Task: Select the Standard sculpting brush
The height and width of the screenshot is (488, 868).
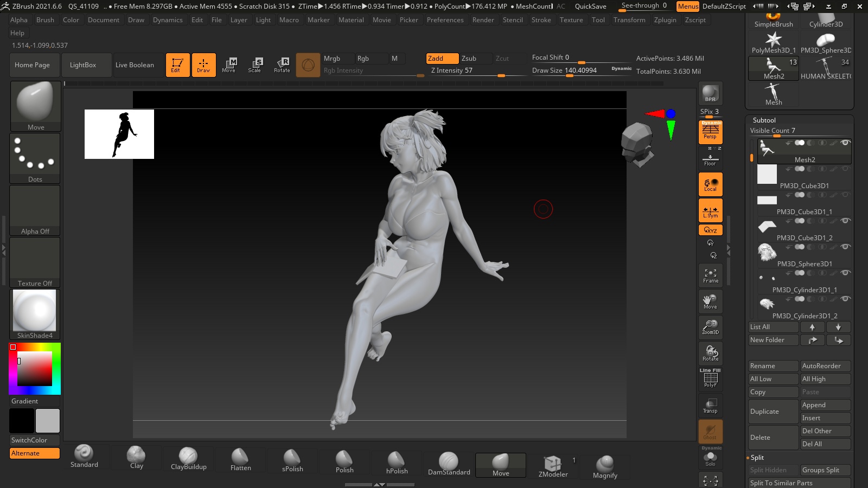Action: [84, 457]
